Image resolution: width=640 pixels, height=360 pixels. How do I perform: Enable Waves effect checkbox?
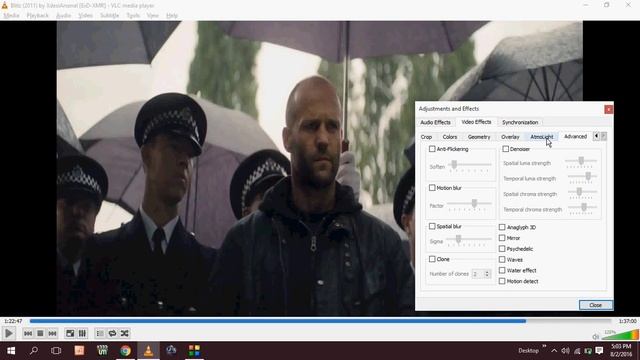coord(502,260)
